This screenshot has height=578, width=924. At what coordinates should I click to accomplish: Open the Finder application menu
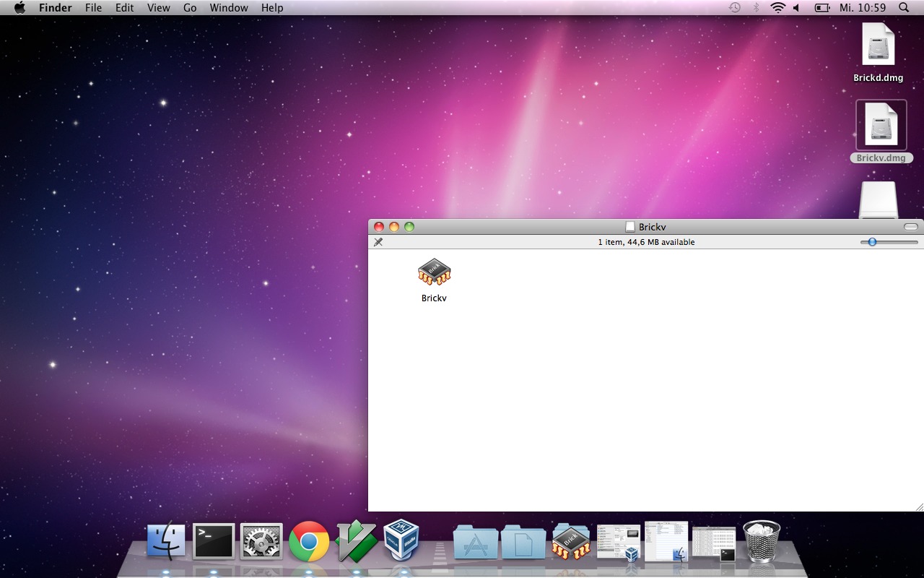click(56, 8)
